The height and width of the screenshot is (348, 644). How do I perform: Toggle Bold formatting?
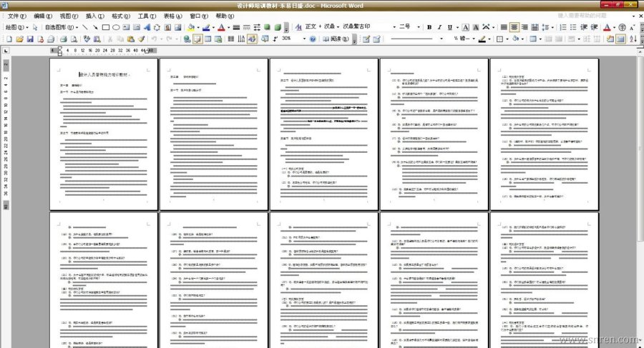pyautogui.click(x=429, y=27)
